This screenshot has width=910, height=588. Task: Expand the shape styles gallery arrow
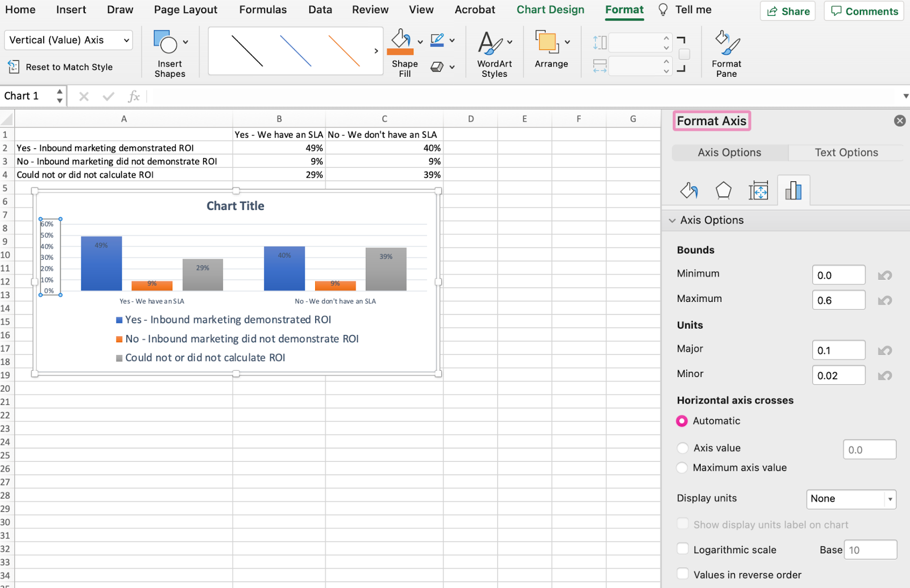click(x=376, y=51)
